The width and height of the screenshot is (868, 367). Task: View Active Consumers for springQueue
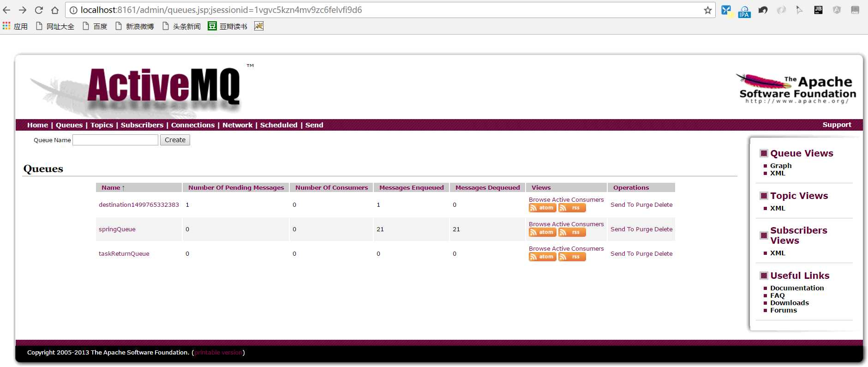pos(578,224)
